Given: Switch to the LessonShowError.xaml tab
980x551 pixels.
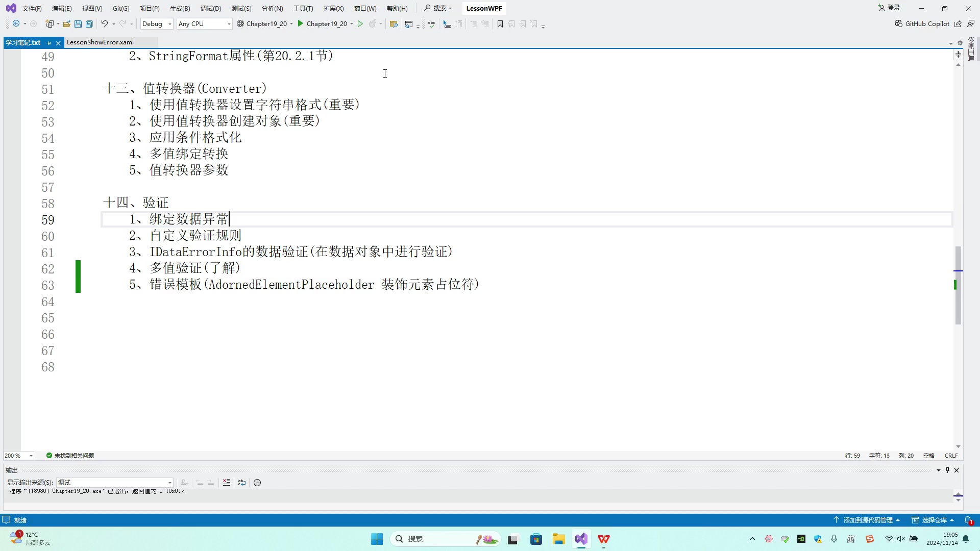Looking at the screenshot, I should [x=100, y=42].
